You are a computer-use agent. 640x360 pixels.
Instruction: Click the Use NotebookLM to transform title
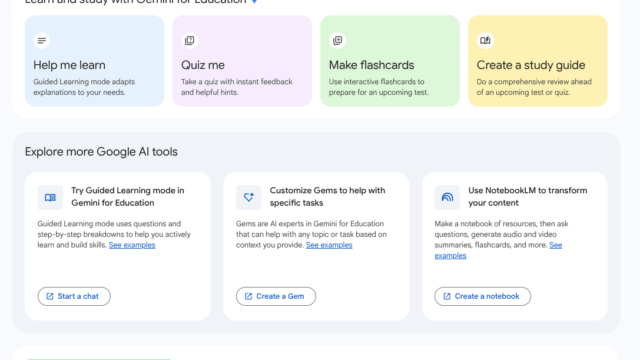528,197
